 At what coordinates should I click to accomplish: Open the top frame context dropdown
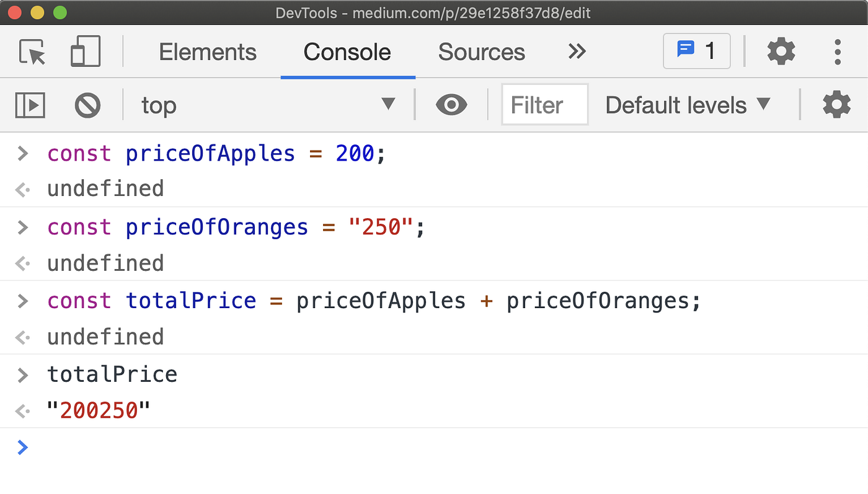coord(267,105)
